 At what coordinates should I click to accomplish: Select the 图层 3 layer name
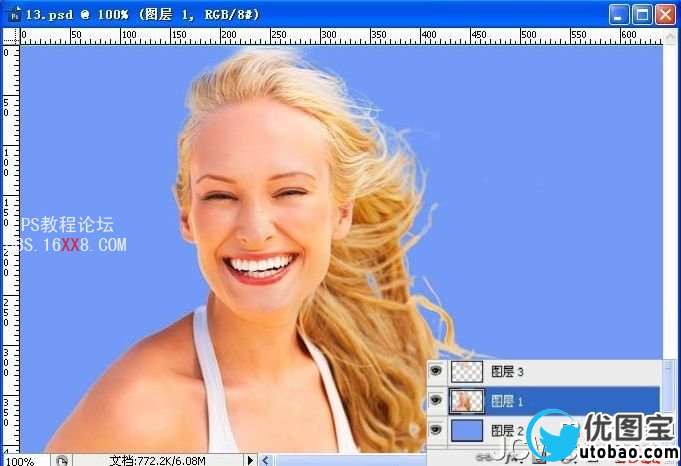click(508, 371)
